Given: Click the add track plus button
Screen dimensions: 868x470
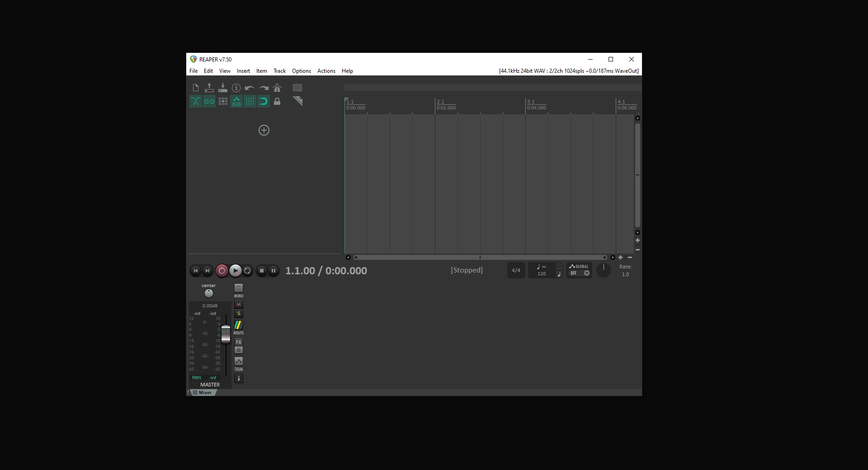Looking at the screenshot, I should click(264, 130).
